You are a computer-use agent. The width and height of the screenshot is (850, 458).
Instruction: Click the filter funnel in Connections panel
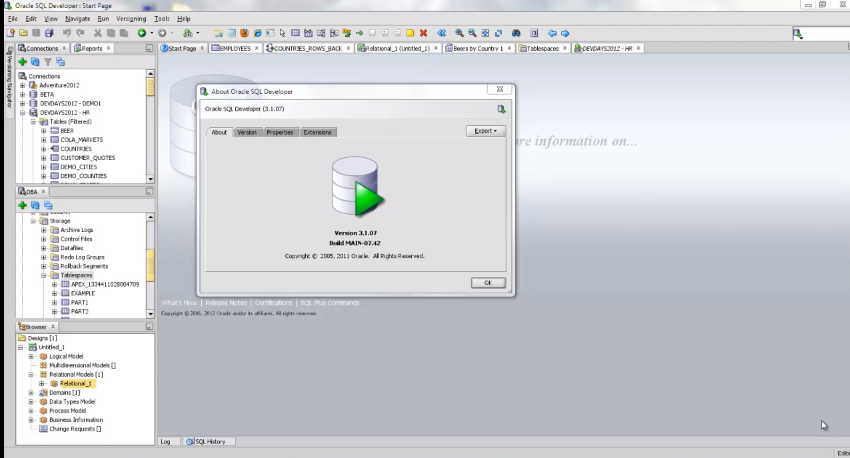click(48, 62)
